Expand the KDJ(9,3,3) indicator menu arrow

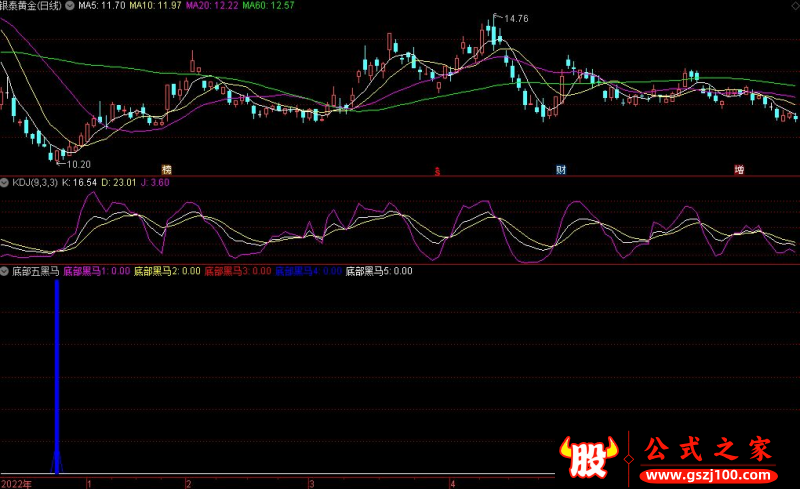click(x=5, y=183)
